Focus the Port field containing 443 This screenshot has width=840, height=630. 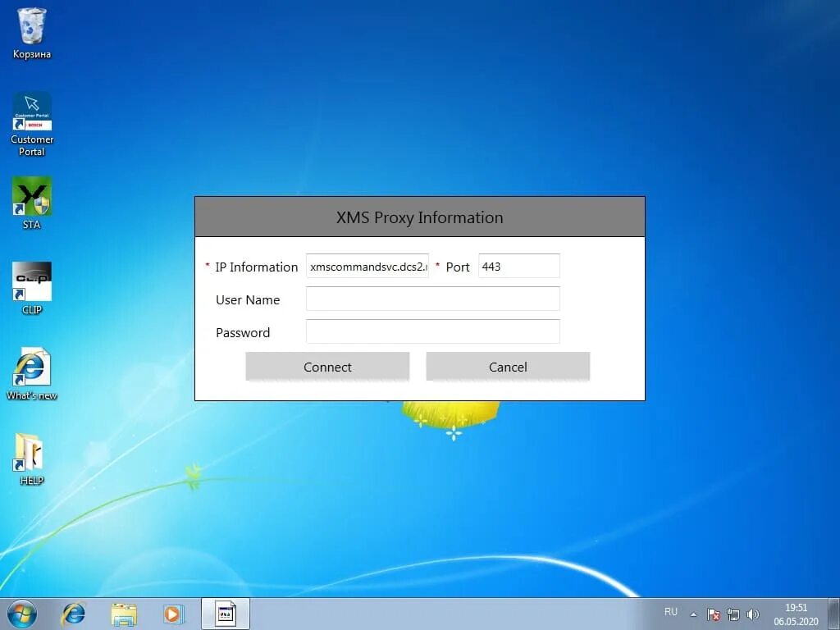519,267
